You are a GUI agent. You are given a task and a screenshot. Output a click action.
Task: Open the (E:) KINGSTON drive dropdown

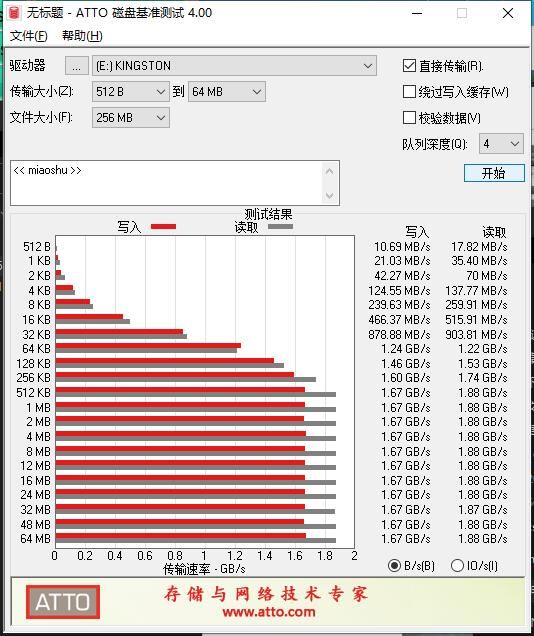tap(234, 66)
